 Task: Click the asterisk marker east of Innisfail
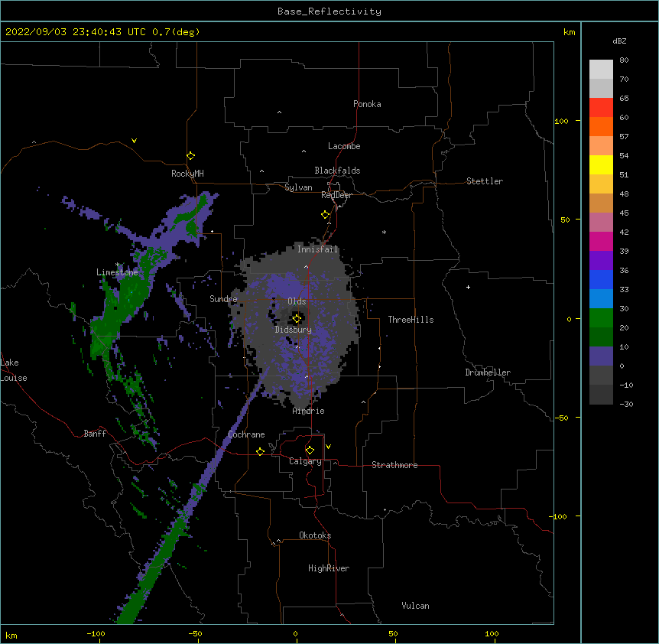(384, 232)
